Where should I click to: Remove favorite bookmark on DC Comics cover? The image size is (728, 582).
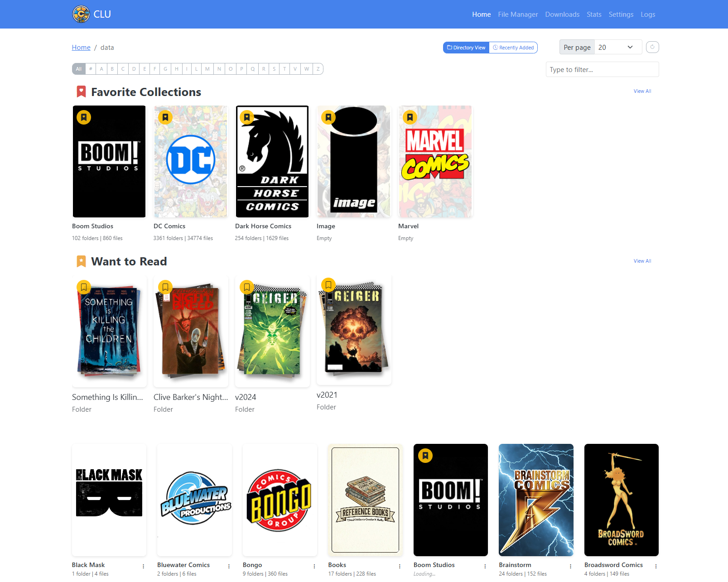(x=165, y=117)
